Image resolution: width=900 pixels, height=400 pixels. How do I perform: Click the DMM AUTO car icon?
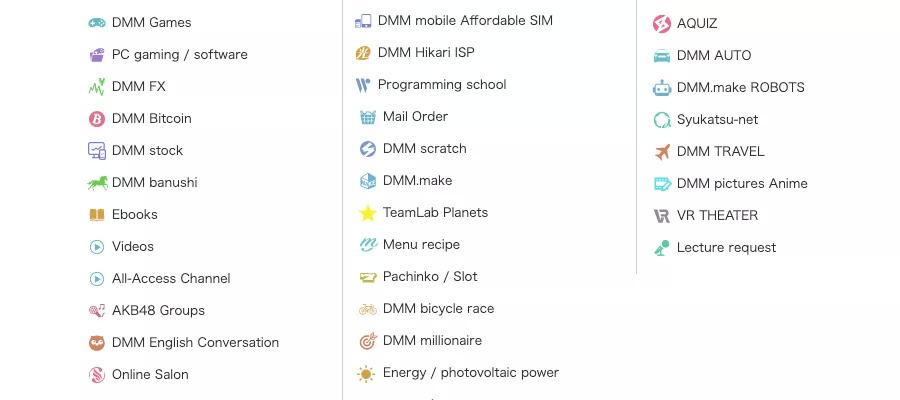coord(662,56)
